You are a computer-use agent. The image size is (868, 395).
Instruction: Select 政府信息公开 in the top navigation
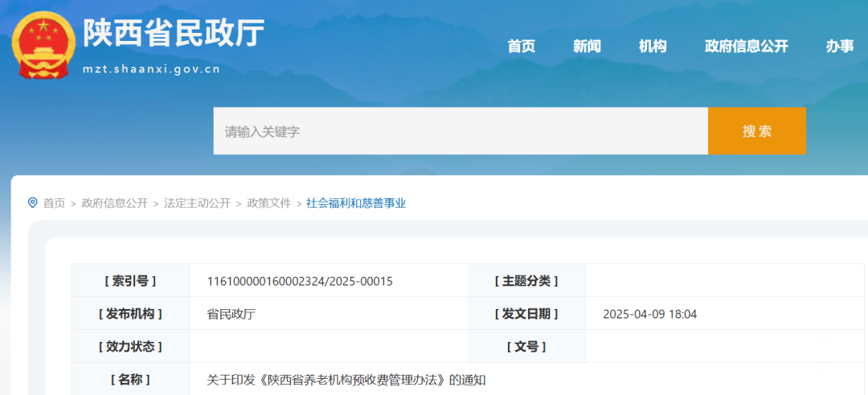[746, 47]
